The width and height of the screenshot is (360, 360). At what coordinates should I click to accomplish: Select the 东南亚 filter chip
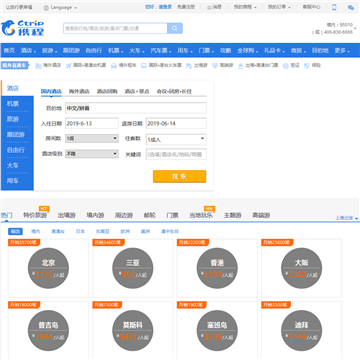coord(102,231)
